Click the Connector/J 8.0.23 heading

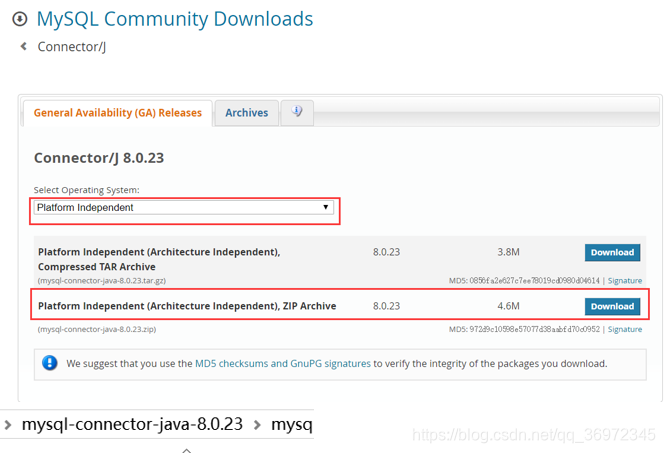(x=99, y=158)
